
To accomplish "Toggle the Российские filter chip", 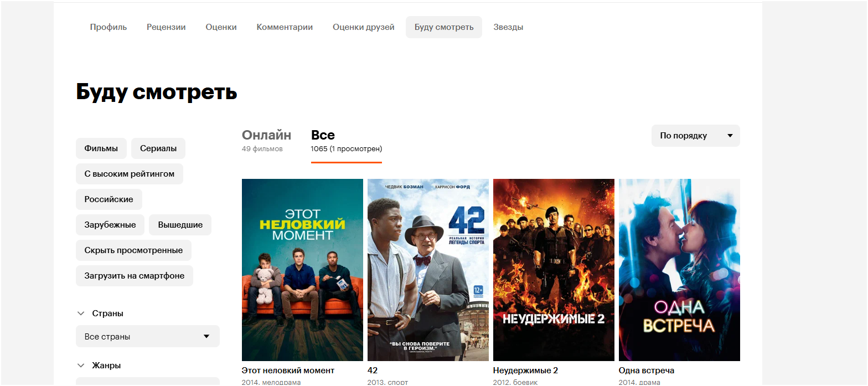I will [x=109, y=199].
